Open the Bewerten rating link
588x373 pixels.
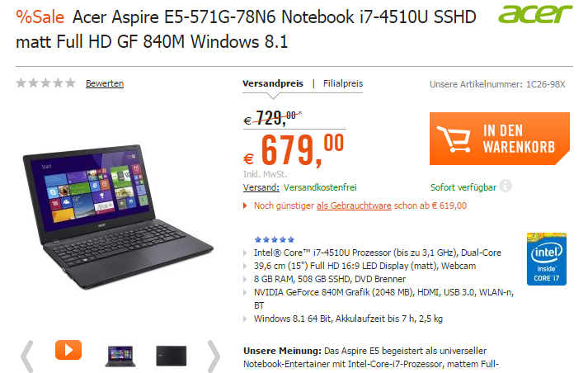105,83
